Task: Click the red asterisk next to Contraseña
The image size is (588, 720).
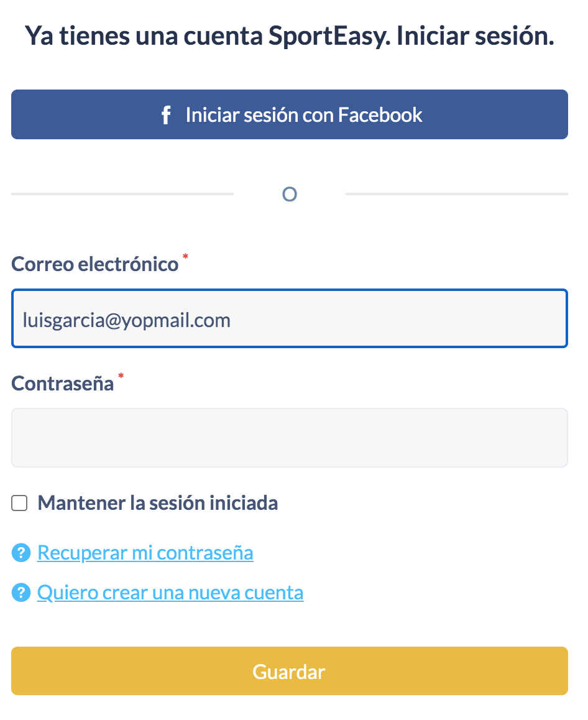Action: point(121,376)
